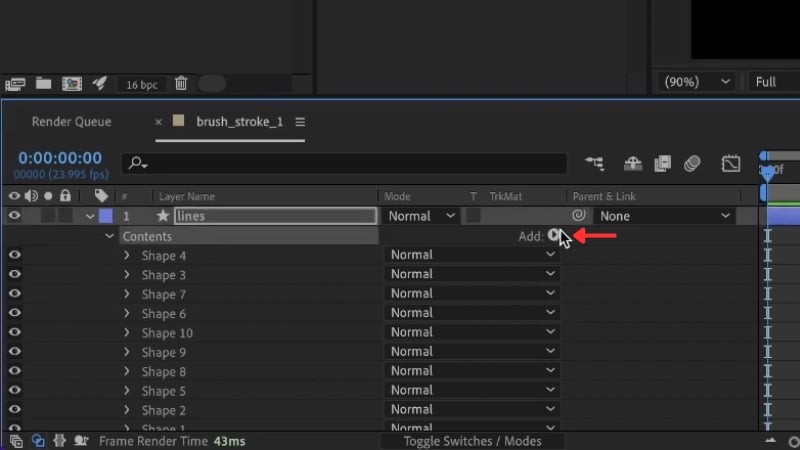Viewport: 800px width, 450px height.
Task: Toggle lock switch for lines layer
Action: (x=65, y=216)
